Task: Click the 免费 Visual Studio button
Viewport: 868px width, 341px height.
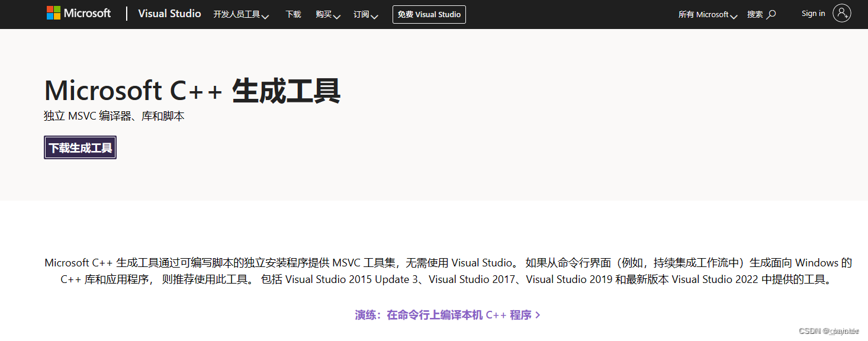Action: pos(429,14)
